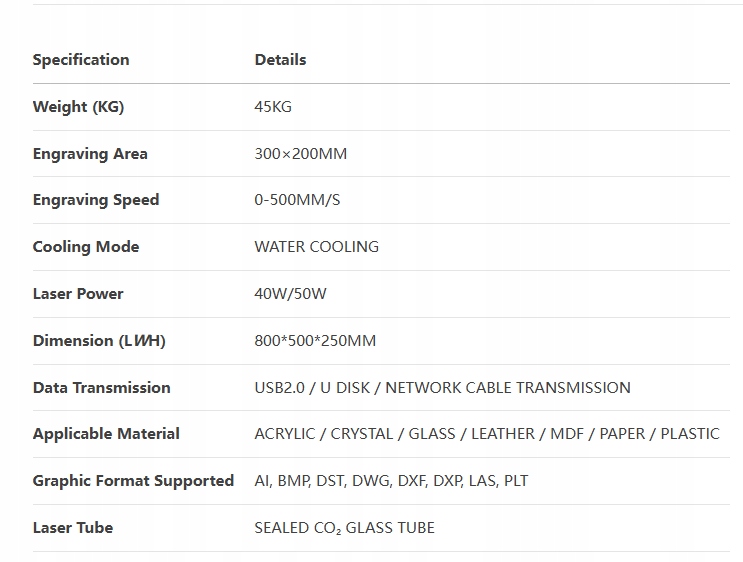
Task: Click the ACRYLIC / CRYSTAL materials list
Action: (487, 434)
